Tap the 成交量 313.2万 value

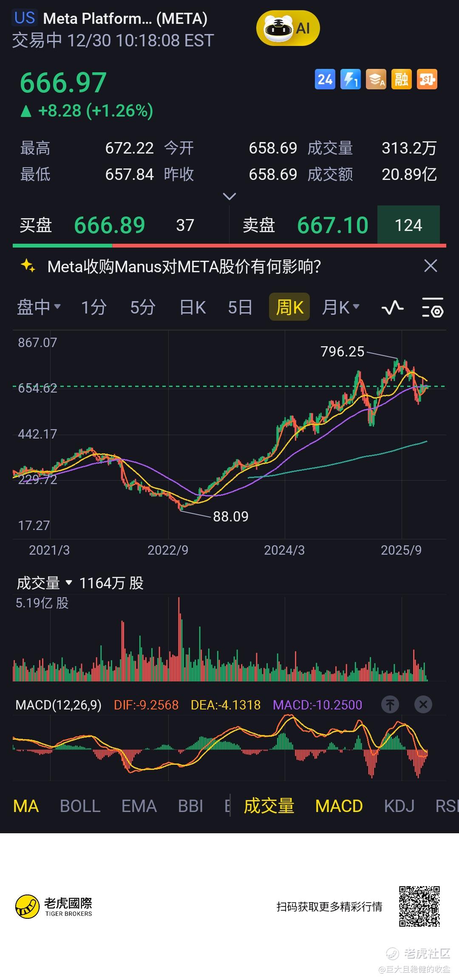409,148
